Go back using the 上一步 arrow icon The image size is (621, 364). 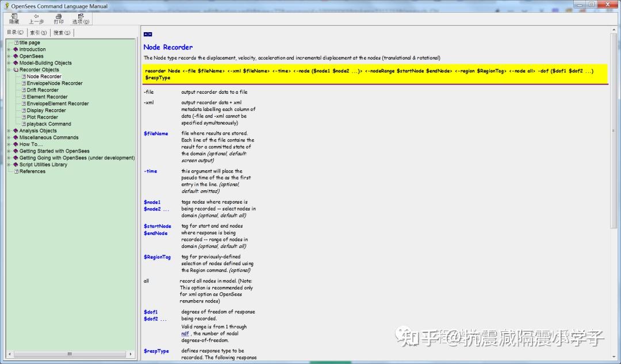[x=36, y=19]
